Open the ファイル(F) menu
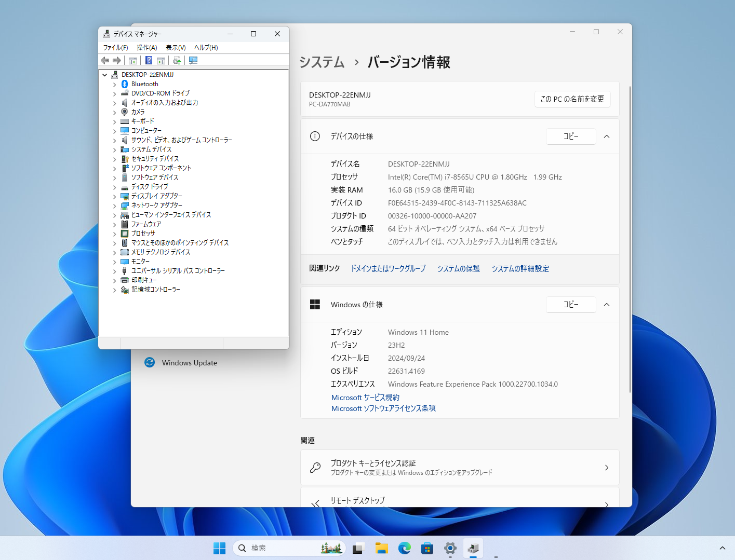Viewport: 735px width, 560px height. [x=115, y=47]
